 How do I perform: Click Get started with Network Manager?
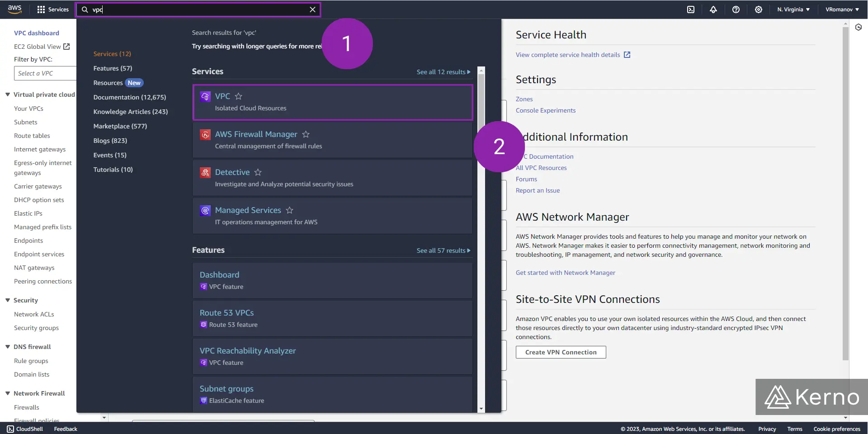coord(566,273)
